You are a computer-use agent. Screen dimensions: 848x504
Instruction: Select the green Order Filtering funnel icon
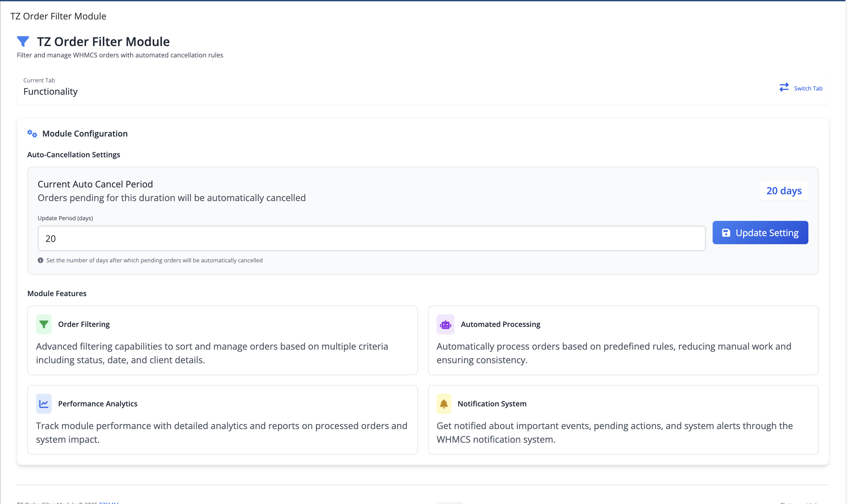43,324
